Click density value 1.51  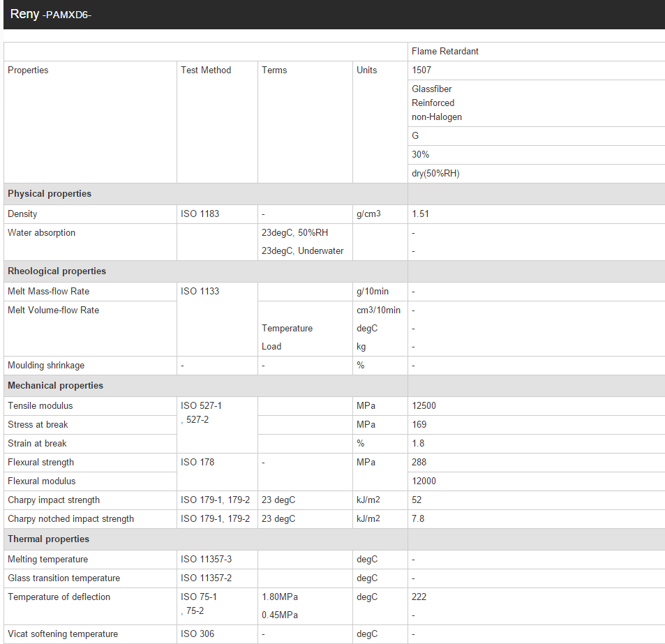pyautogui.click(x=420, y=214)
